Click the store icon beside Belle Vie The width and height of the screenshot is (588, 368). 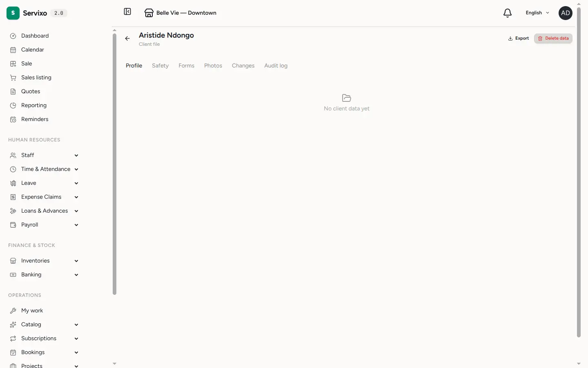(149, 13)
